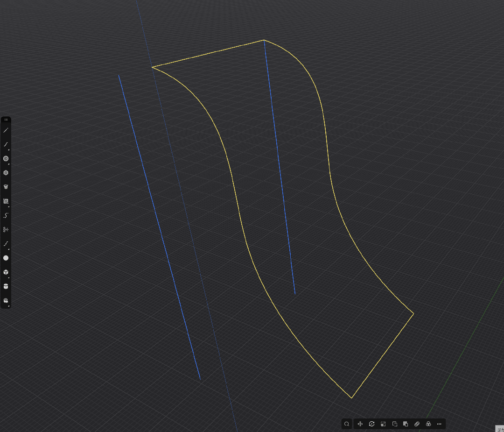Click the dashed overlapping squares icon
Image resolution: width=504 pixels, height=432 pixels.
coord(395,424)
